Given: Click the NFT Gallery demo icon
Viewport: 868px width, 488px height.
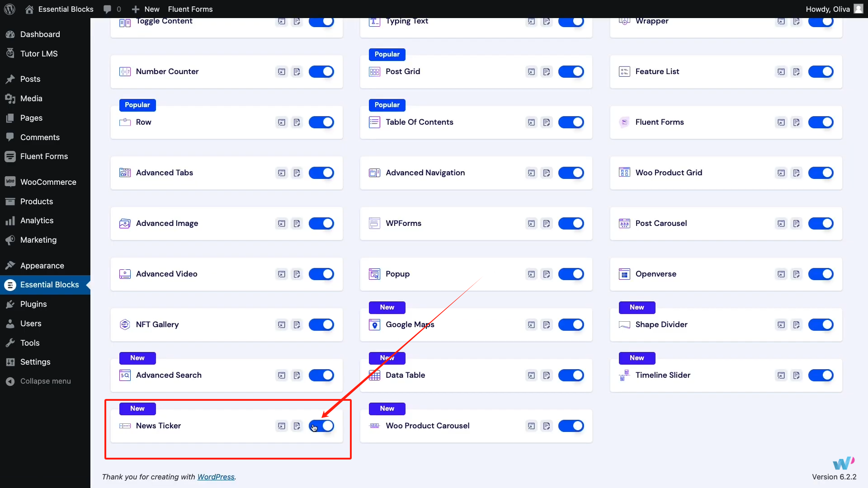Looking at the screenshot, I should tap(282, 325).
